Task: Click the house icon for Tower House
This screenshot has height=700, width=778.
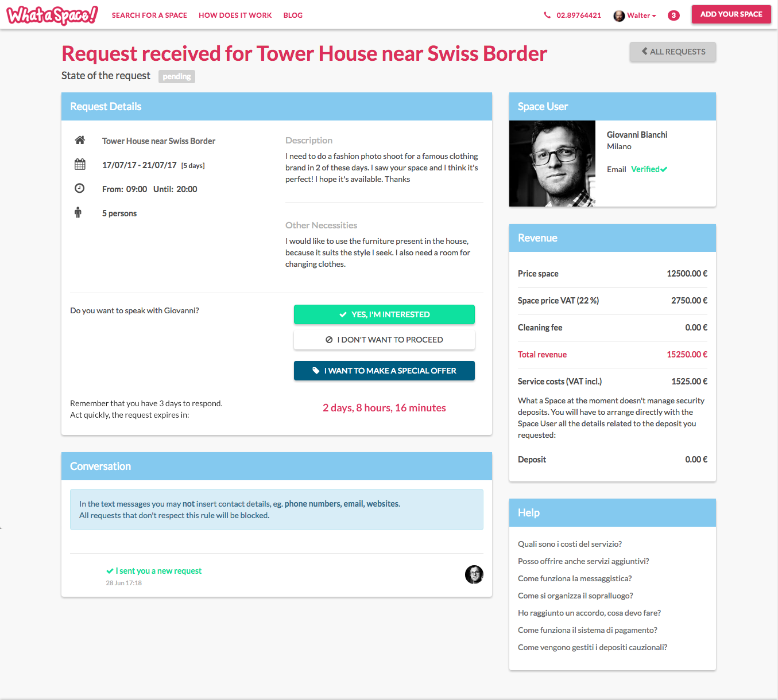Action: (80, 140)
